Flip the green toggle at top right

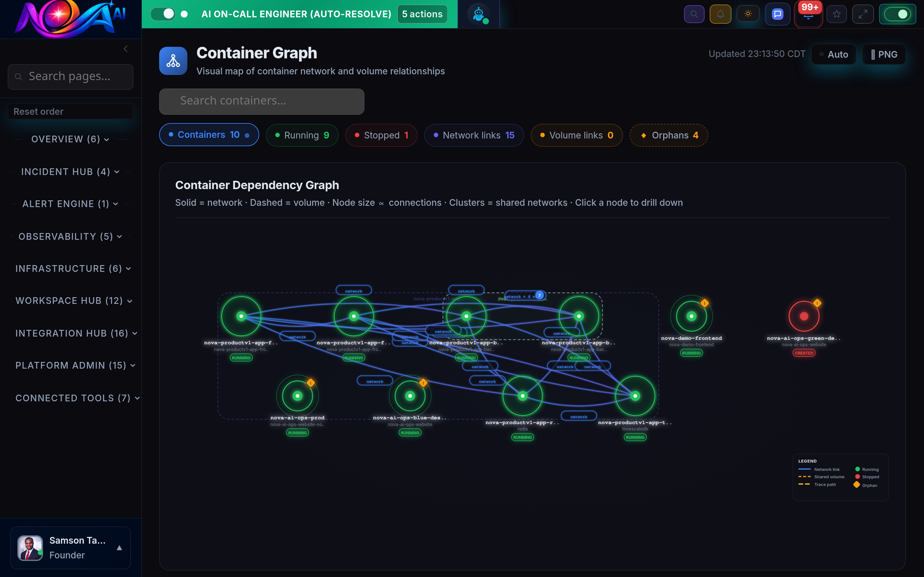point(898,14)
